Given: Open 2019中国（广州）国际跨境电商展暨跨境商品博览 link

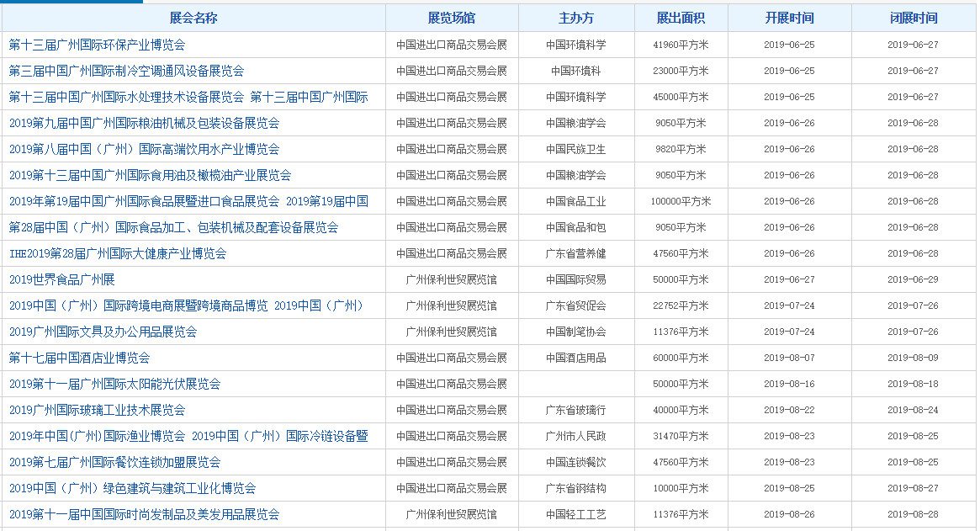Looking at the screenshot, I should 138,305.
